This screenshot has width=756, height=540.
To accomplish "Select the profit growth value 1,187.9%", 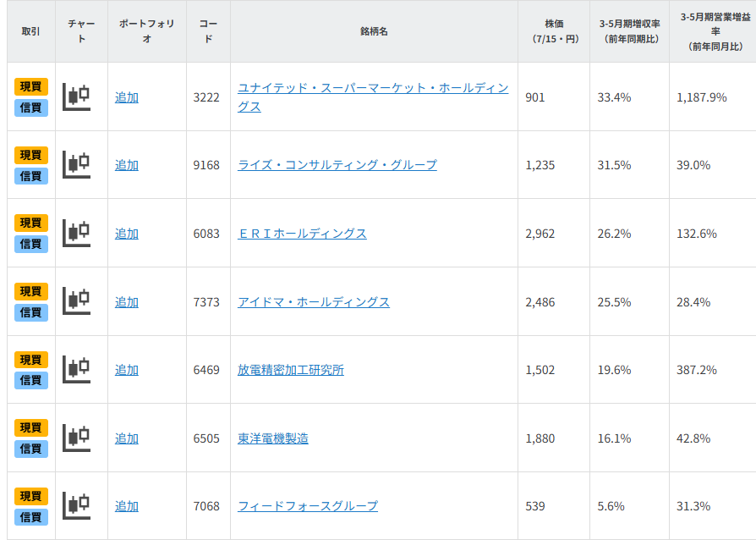I will coord(702,97).
